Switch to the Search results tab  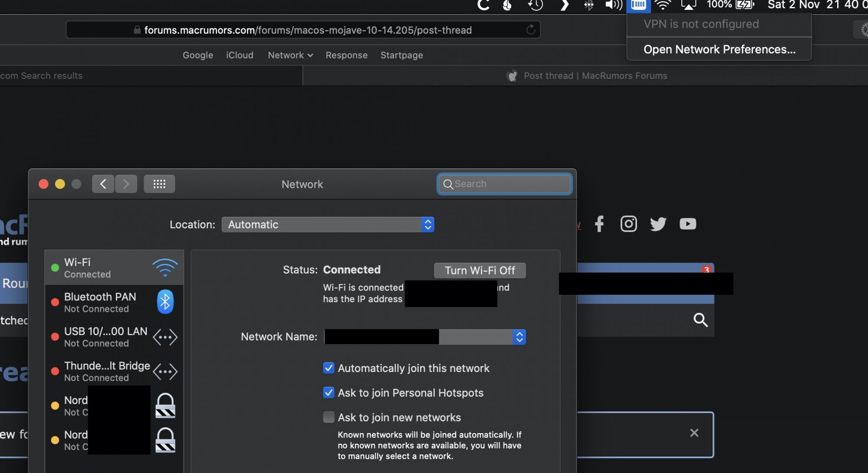click(151, 75)
